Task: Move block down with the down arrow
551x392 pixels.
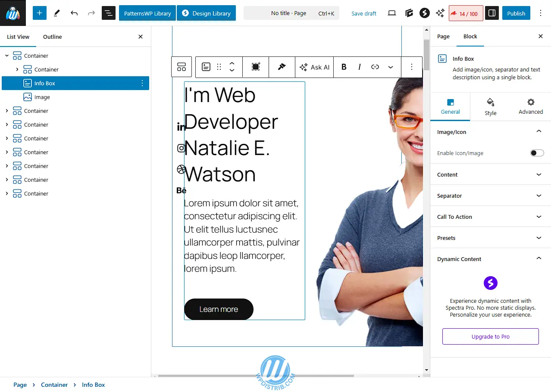Action: pos(232,71)
